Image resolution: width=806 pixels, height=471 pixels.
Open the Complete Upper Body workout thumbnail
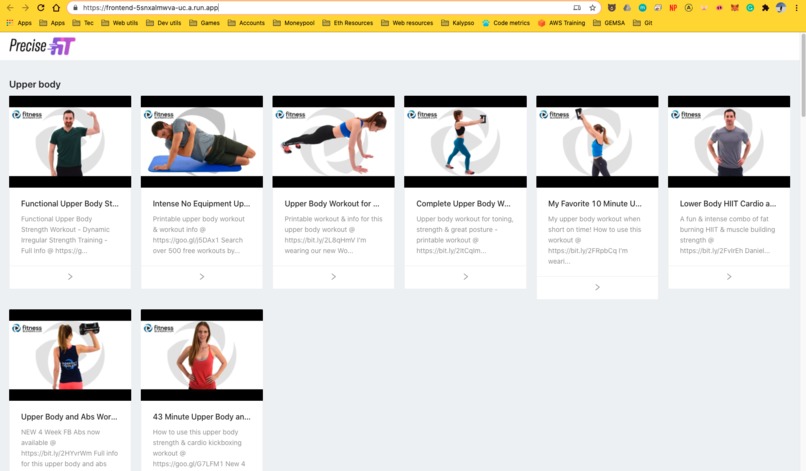point(465,141)
